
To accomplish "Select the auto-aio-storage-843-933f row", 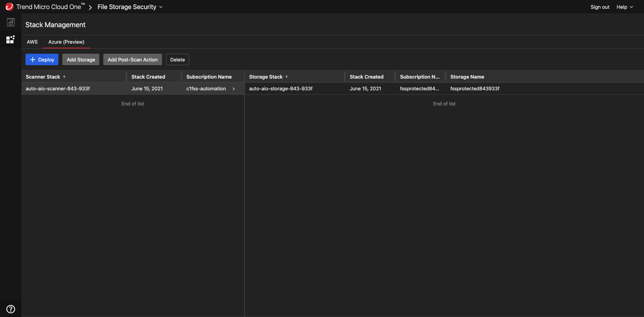I will tap(281, 89).
